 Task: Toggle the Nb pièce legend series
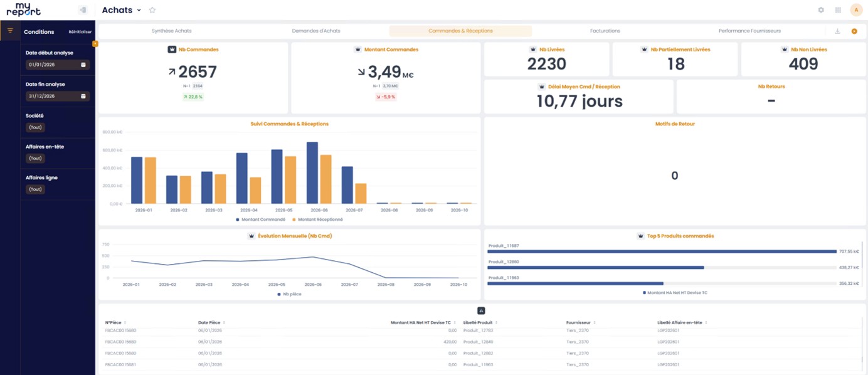pos(289,293)
